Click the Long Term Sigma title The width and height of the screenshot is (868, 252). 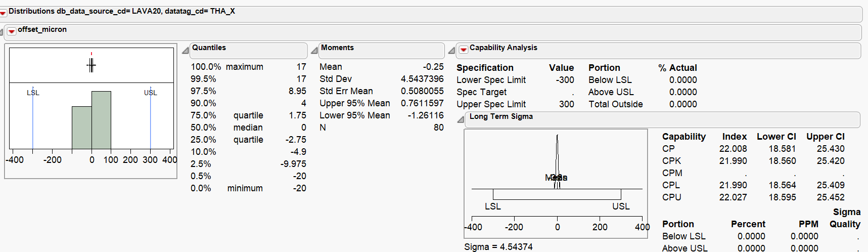tap(501, 117)
